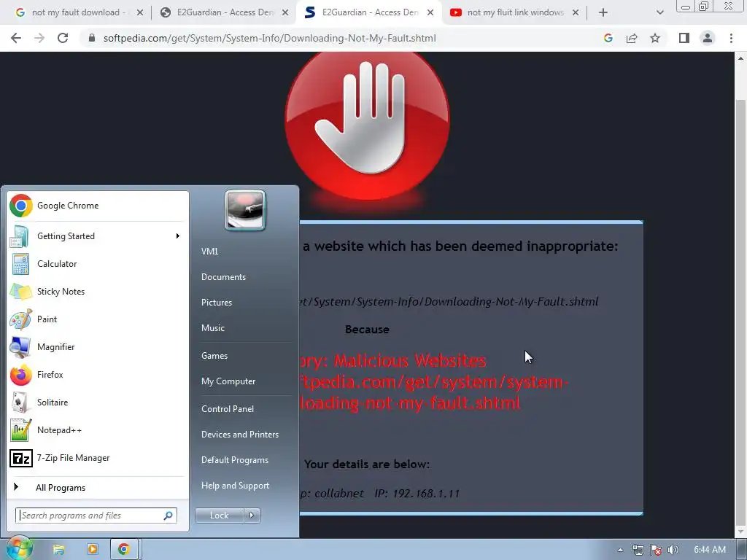Screen dimensions: 747x560
Task: Share this page icon
Action: click(632, 38)
